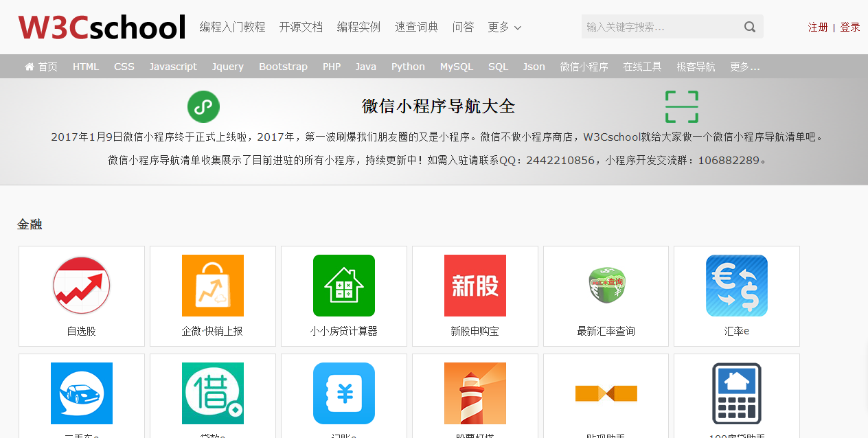Click the green QR scan frame icon
The height and width of the screenshot is (438, 868).
pyautogui.click(x=681, y=107)
